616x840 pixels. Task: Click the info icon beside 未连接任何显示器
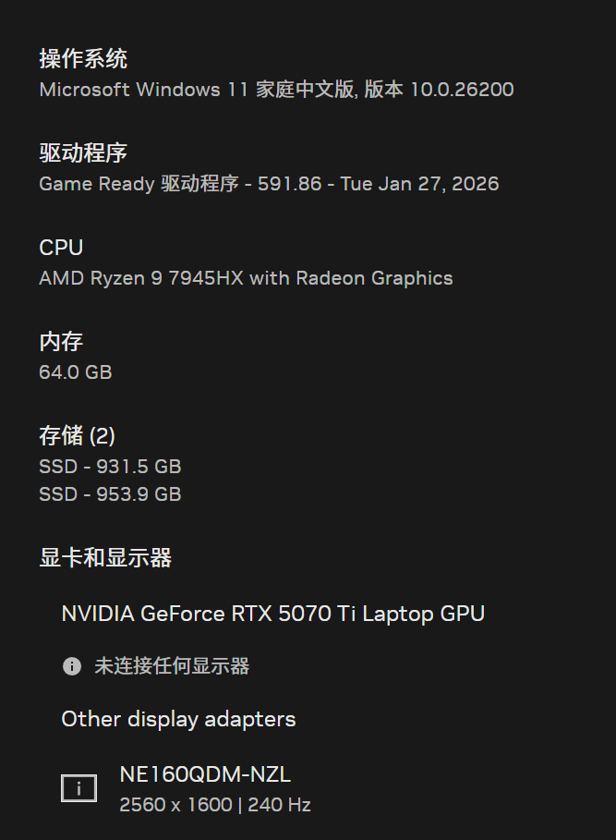72,666
